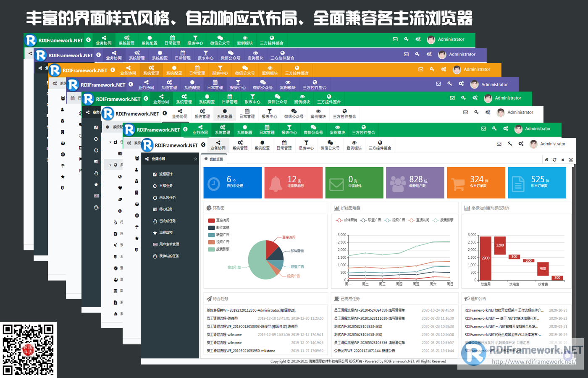This screenshot has width=588, height=378.
Task: Click the red 未读新消息 card
Action: click(294, 183)
